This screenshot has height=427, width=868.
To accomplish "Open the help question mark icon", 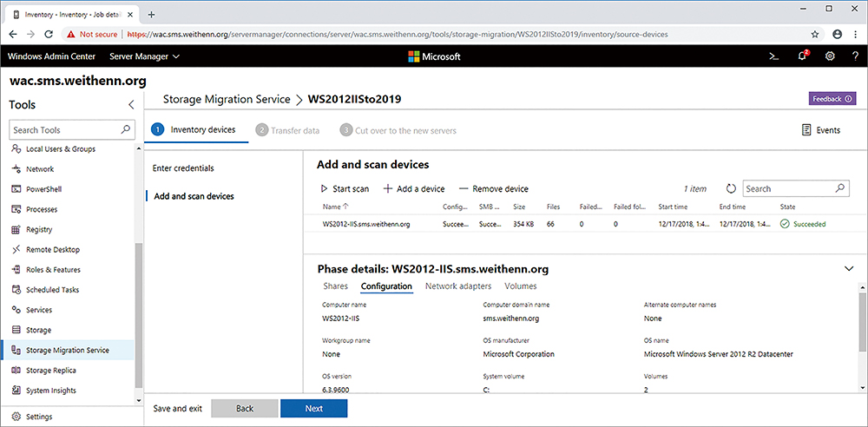I will 855,56.
